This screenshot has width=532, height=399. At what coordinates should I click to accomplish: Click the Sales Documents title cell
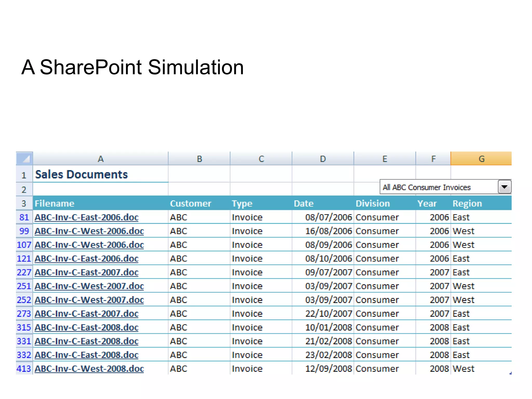coord(101,174)
